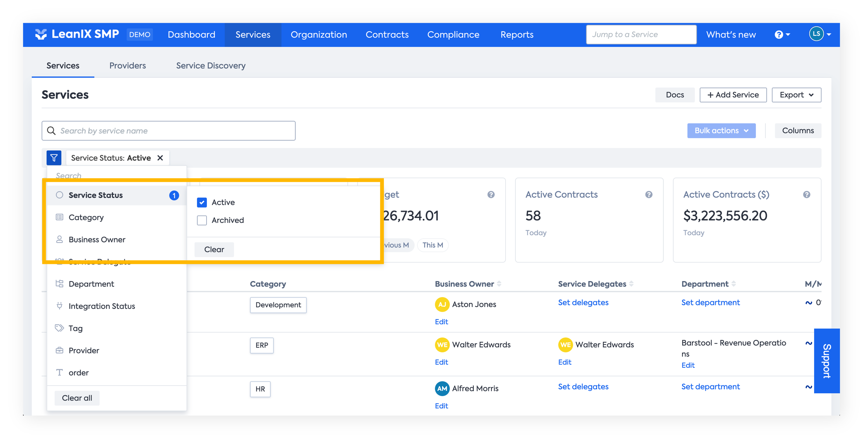Sort by Business Owner column arrows
868x444 pixels.
[499, 284]
